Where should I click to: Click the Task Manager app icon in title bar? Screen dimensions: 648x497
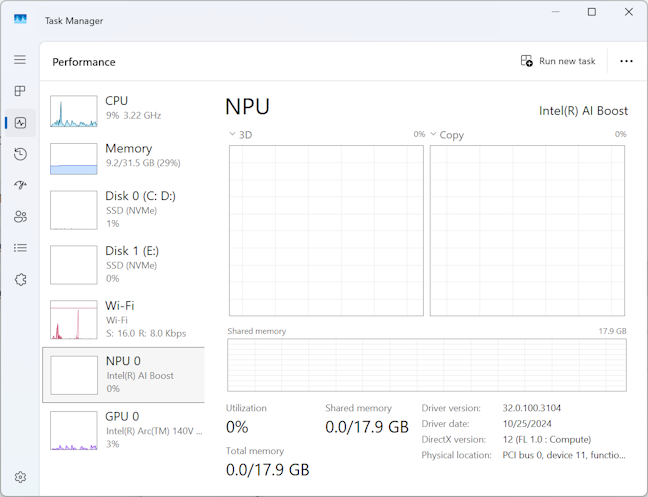point(20,19)
